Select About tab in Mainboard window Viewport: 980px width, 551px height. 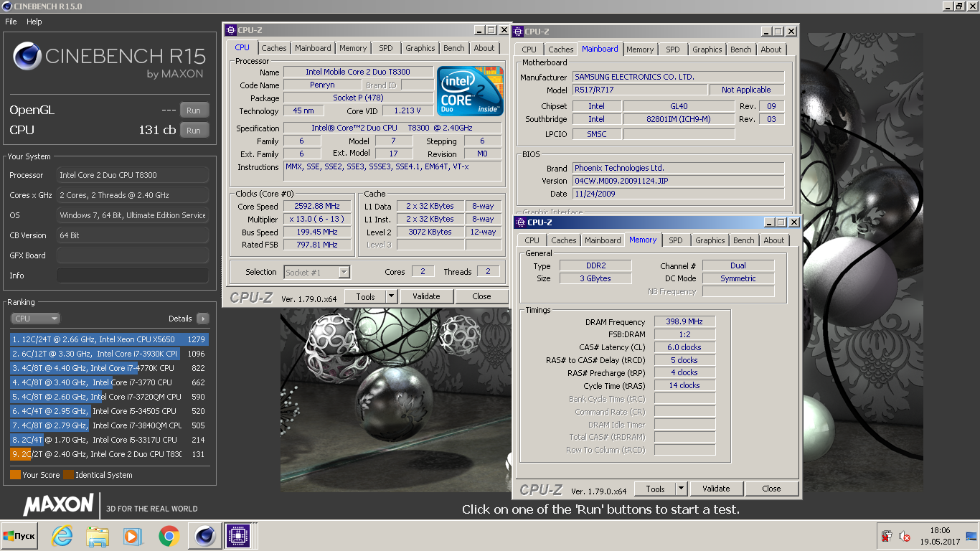pyautogui.click(x=771, y=50)
